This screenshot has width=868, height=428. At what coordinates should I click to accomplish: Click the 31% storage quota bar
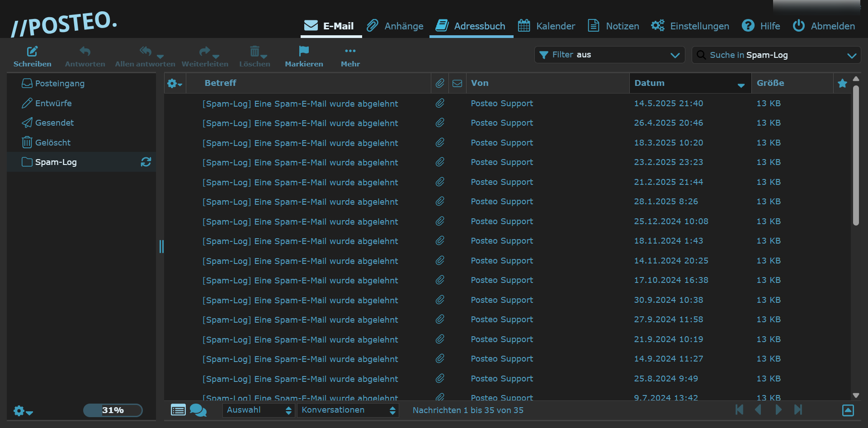pyautogui.click(x=113, y=410)
